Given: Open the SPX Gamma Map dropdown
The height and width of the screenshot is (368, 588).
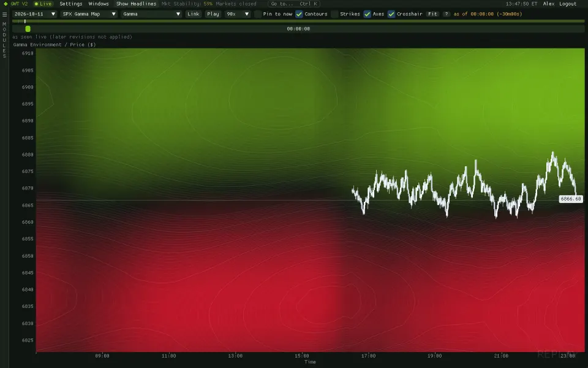Looking at the screenshot, I should pyautogui.click(x=89, y=14).
